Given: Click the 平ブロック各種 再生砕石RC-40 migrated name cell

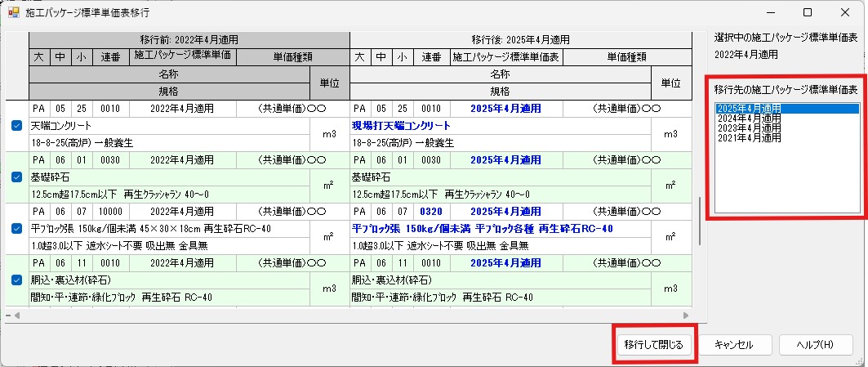Looking at the screenshot, I should [482, 228].
